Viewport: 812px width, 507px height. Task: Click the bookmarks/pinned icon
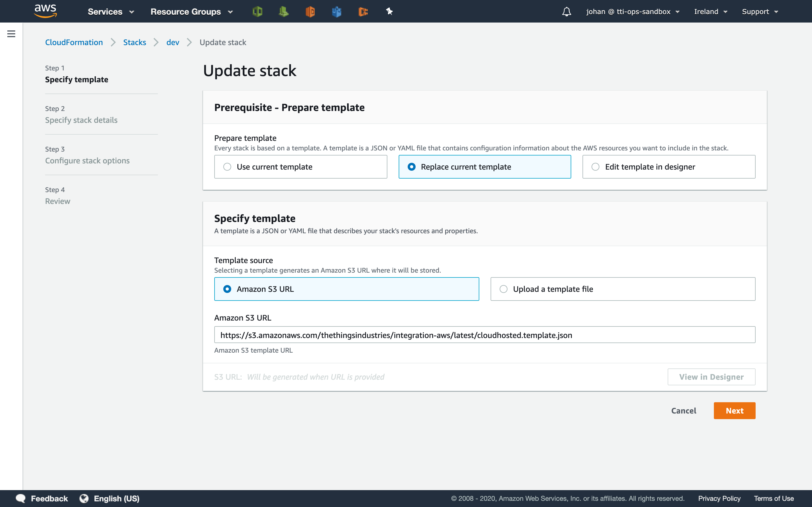coord(389,11)
